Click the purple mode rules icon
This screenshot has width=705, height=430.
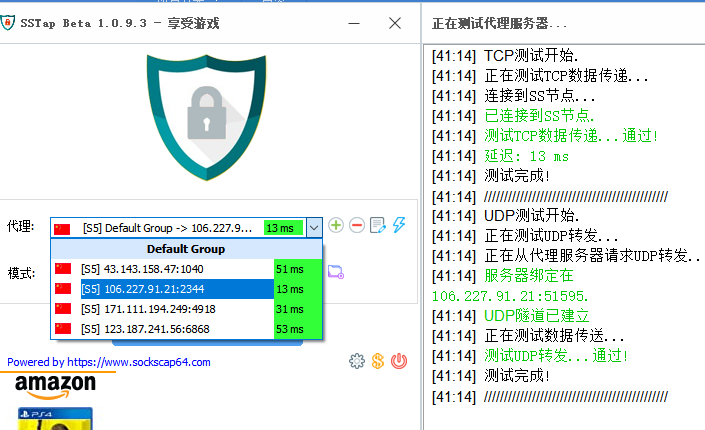coord(336,272)
